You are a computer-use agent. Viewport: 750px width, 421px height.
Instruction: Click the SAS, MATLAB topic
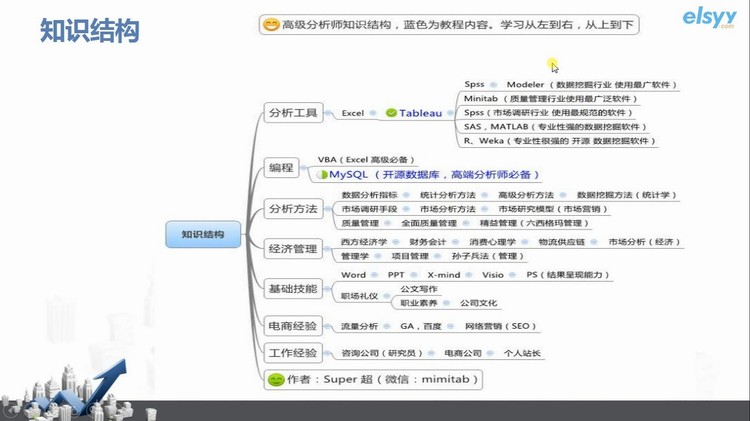tap(555, 127)
